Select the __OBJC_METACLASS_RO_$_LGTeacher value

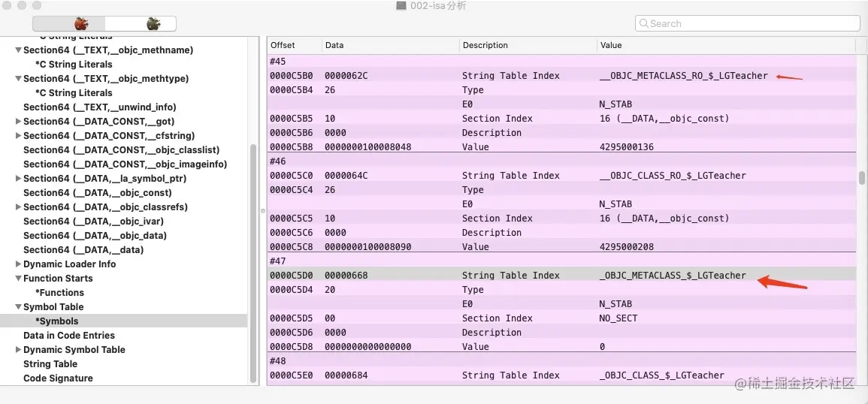[684, 76]
